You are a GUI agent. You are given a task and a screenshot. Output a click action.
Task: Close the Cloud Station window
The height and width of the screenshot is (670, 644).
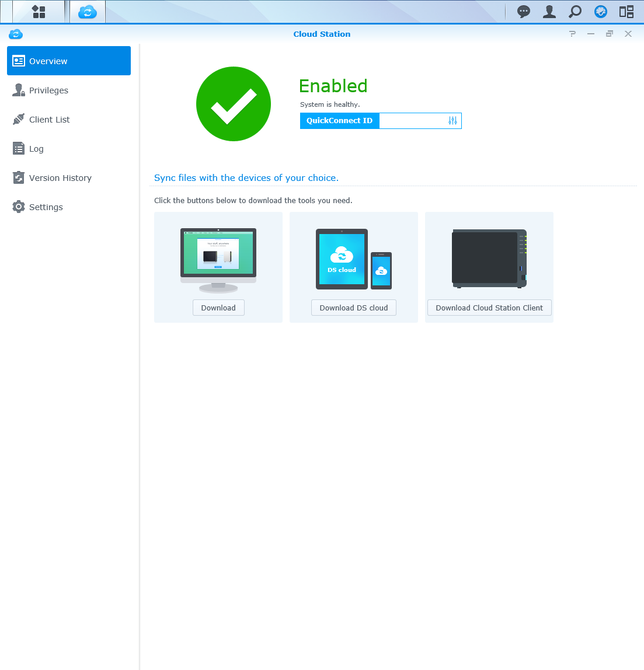point(628,34)
